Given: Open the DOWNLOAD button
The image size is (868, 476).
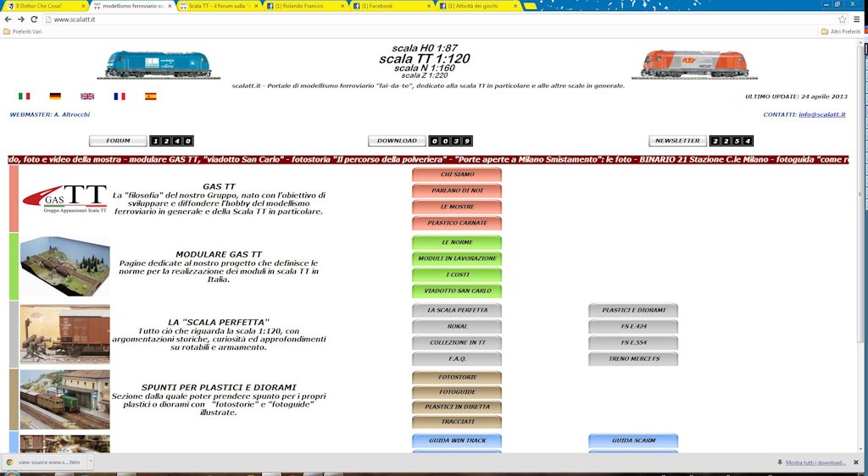Looking at the screenshot, I should (397, 141).
